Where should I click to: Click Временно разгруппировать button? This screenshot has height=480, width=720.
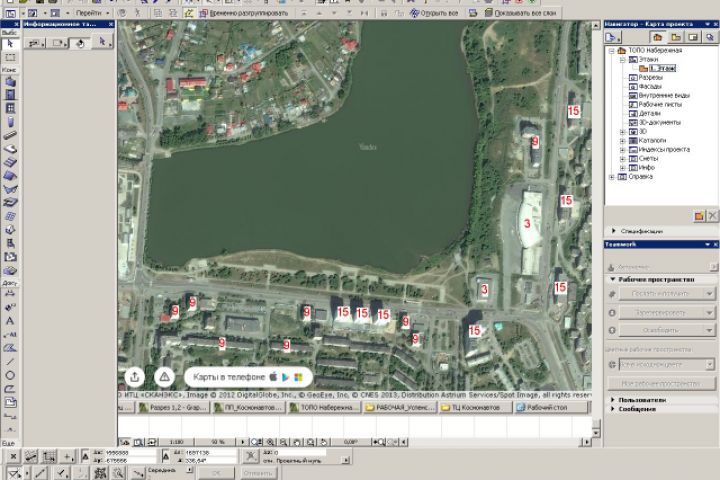pos(244,13)
